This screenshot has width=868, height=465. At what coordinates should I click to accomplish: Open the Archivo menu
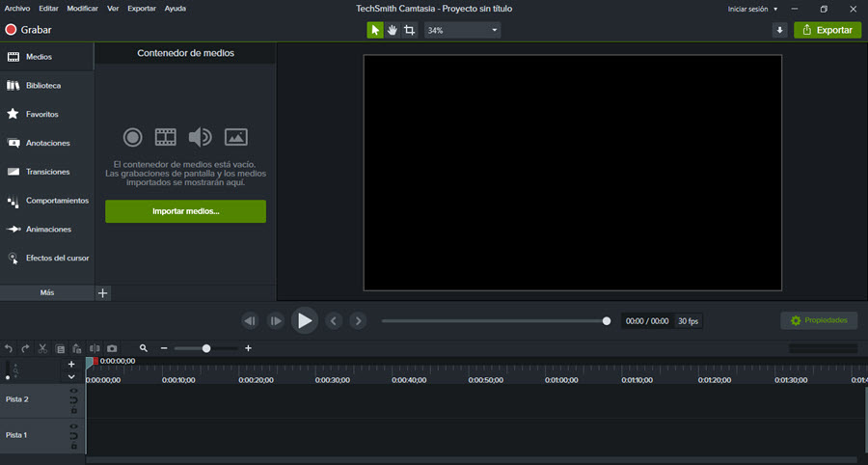[17, 9]
